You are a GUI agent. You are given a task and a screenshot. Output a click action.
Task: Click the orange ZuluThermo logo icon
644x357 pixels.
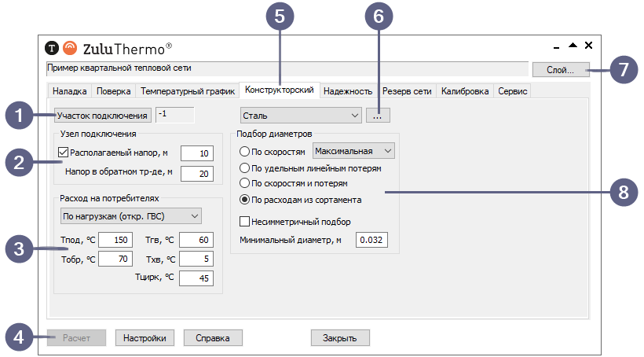point(70,47)
